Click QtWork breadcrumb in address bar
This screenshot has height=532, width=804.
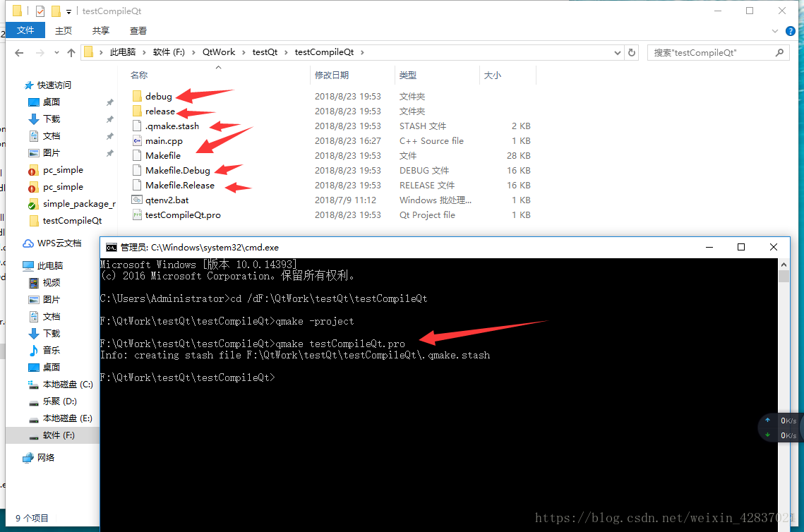tap(219, 52)
